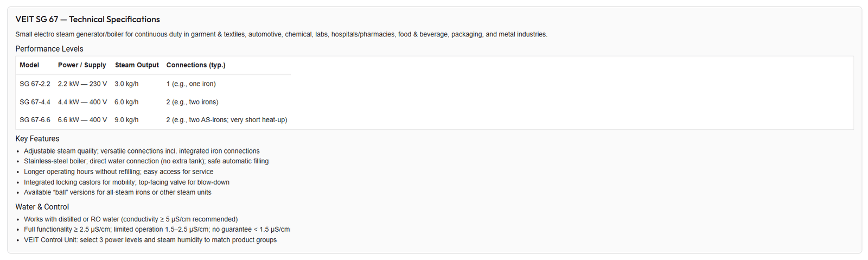This screenshot has height=260, width=868.
Task: Click the VEIT SG 67 Technical Specifications title
Action: 87,20
